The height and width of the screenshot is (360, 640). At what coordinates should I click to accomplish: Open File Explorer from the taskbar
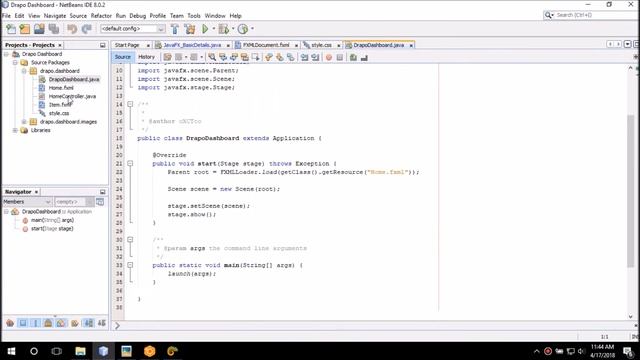pos(80,351)
